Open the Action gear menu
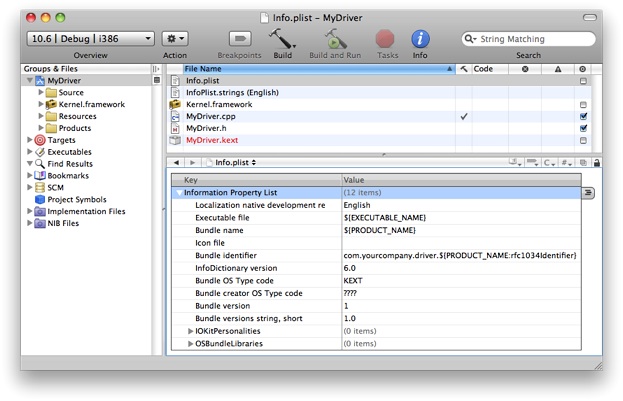 click(x=176, y=38)
